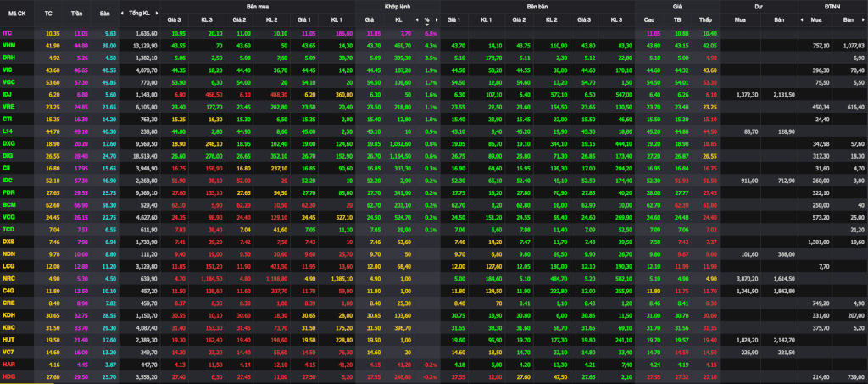868x384 pixels.
Task: Open stock symbol CRE
Action: (x=8, y=302)
